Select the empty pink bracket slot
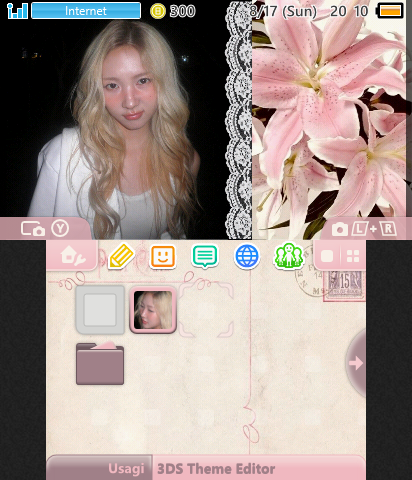412x480 pixels. 206,310
